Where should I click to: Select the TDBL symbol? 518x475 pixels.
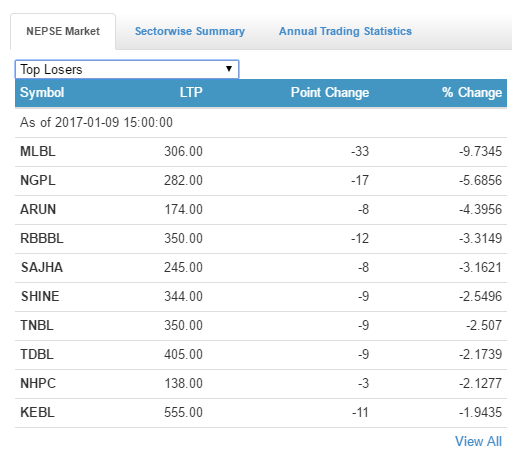pyautogui.click(x=37, y=354)
